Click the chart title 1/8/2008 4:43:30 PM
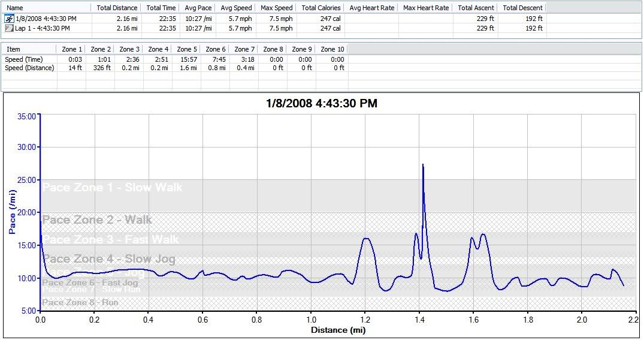This screenshot has width=644, height=340. click(322, 103)
